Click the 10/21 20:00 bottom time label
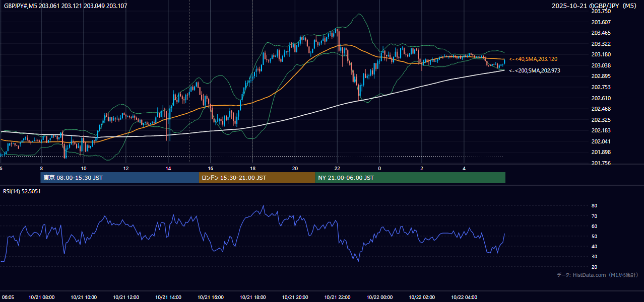This screenshot has height=302, width=644. click(x=295, y=297)
